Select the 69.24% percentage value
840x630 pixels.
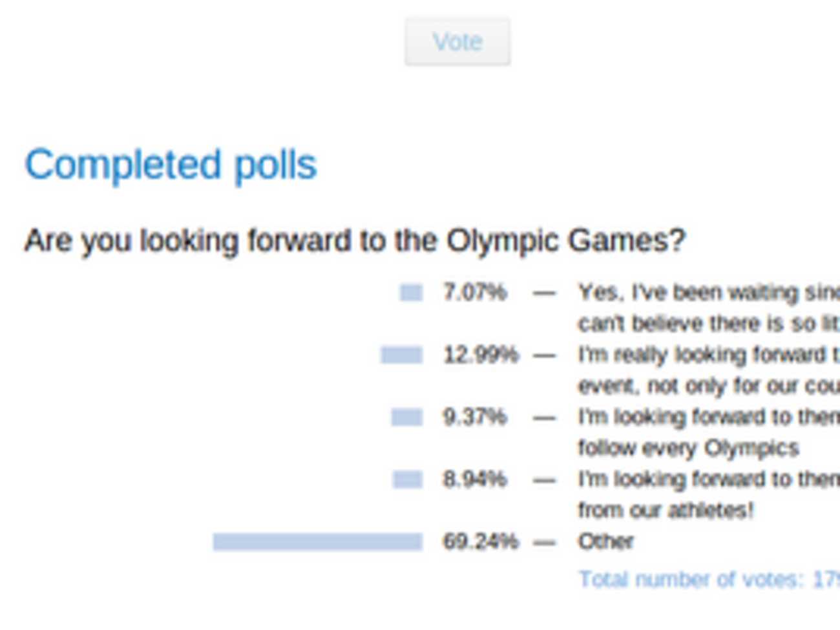480,541
